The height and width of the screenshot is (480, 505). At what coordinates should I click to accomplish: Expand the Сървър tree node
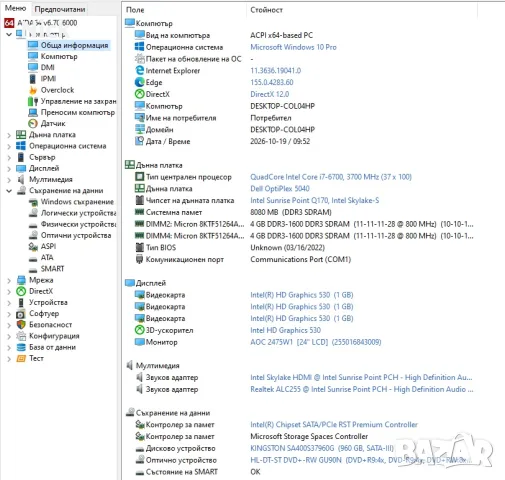pos(9,157)
